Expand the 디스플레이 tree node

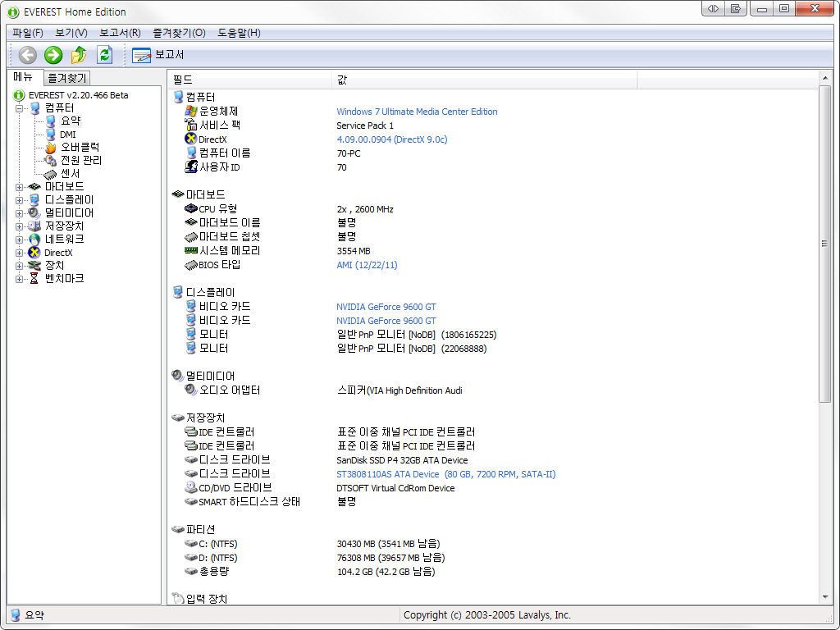point(20,200)
